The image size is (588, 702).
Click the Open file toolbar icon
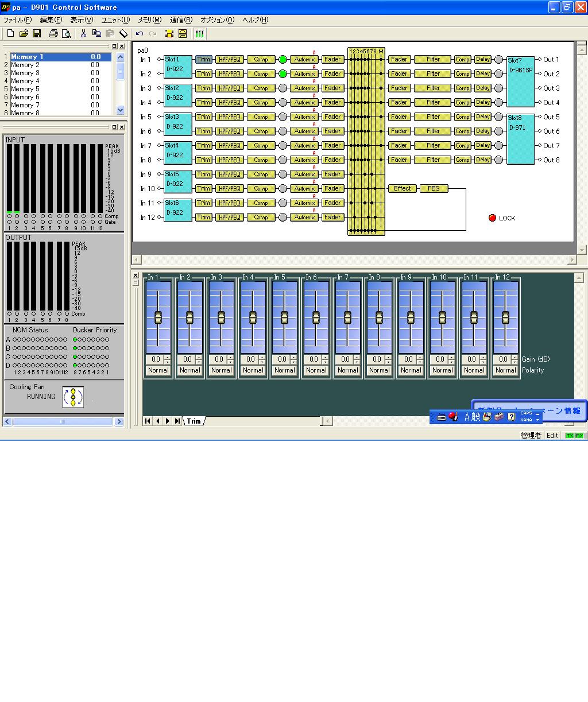[24, 34]
